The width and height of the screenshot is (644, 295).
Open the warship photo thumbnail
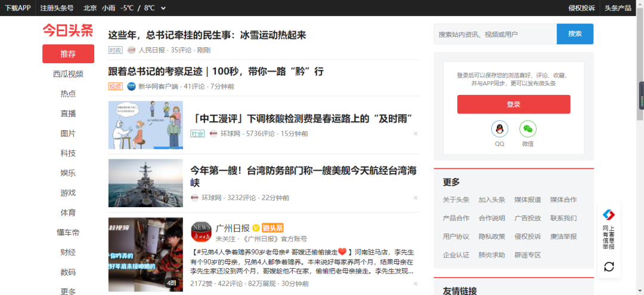145,183
